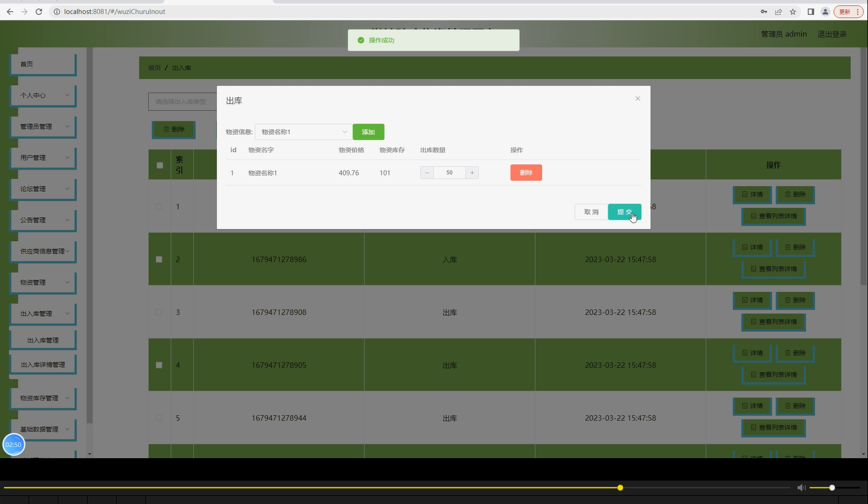Click the speaker volume icon
The width and height of the screenshot is (868, 504).
(801, 487)
